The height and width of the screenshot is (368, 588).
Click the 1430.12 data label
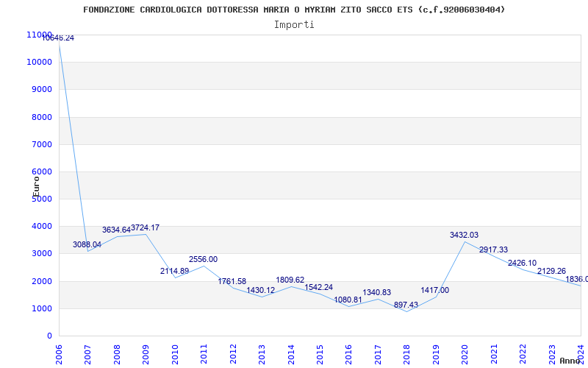(x=261, y=290)
